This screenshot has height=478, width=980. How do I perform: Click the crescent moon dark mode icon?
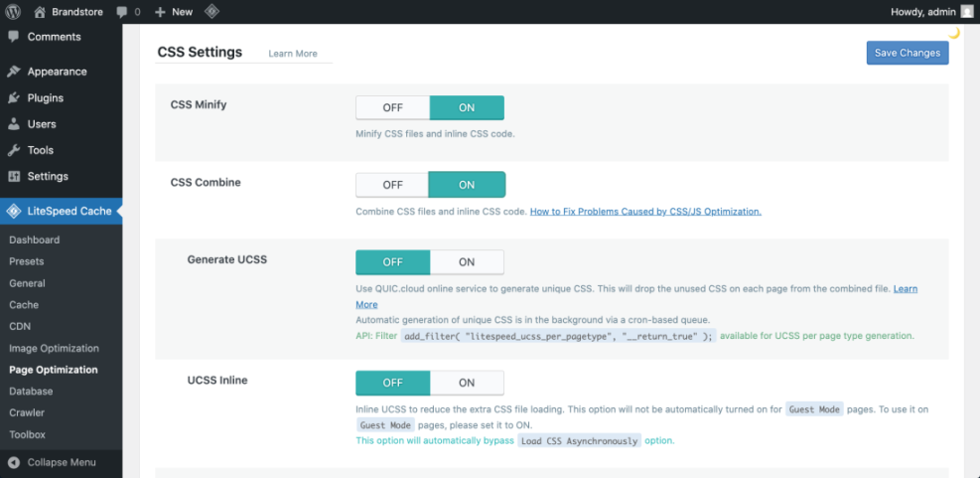[x=954, y=34]
